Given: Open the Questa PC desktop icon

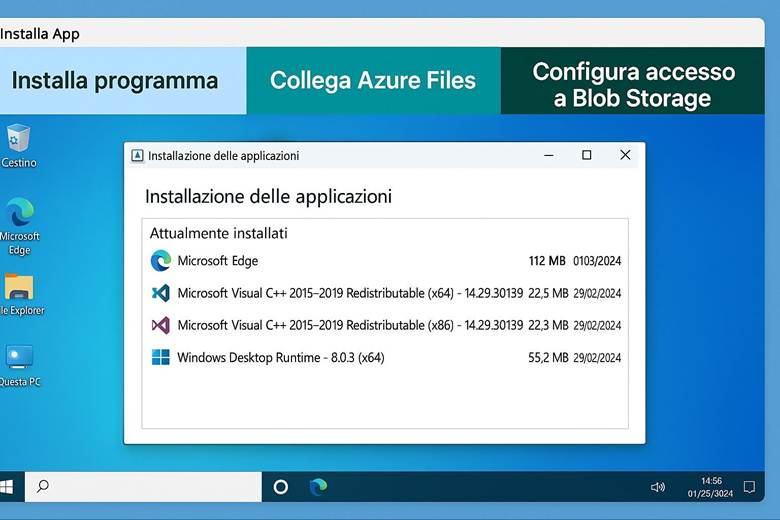Looking at the screenshot, I should pos(19,366).
